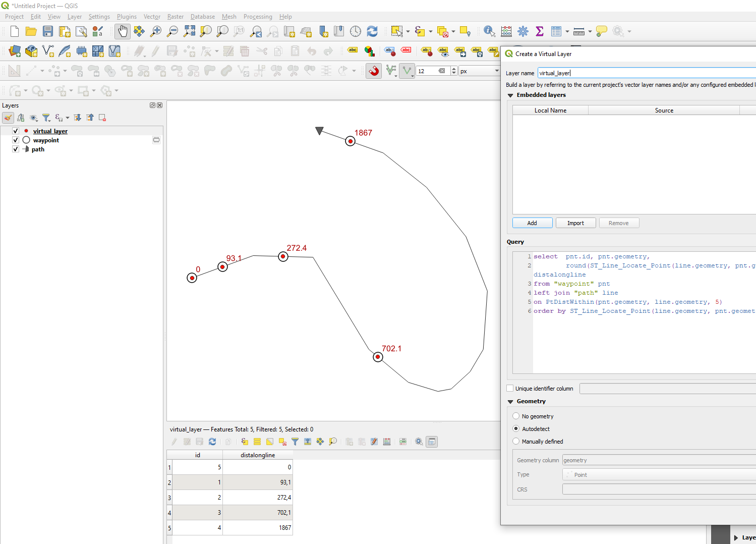Click the Zoom In magnifier

pos(156,31)
